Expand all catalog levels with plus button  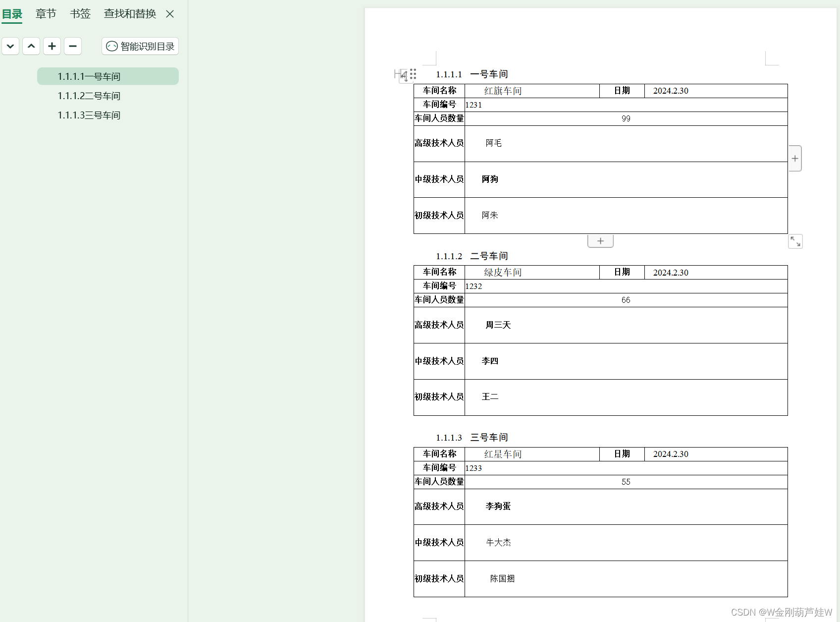click(x=52, y=46)
